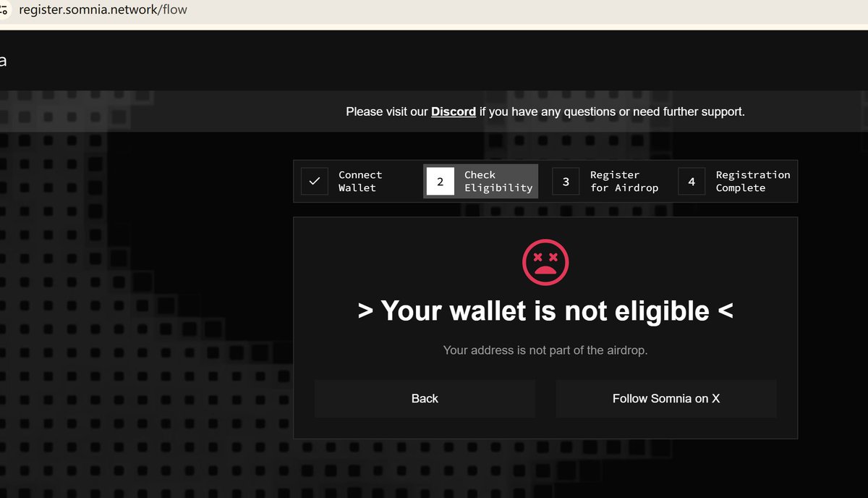Select the Registration Complete step
Image resolution: width=868 pixels, height=498 pixels.
coord(753,181)
